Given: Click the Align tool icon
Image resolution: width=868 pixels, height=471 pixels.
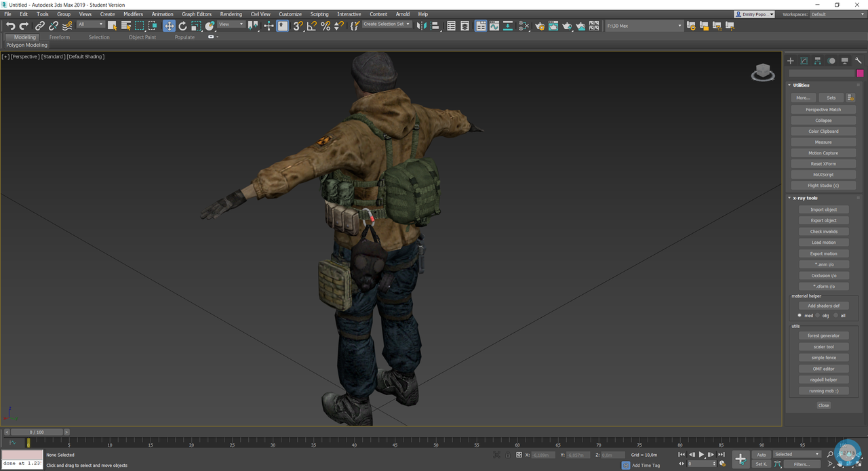Looking at the screenshot, I should pyautogui.click(x=435, y=26).
